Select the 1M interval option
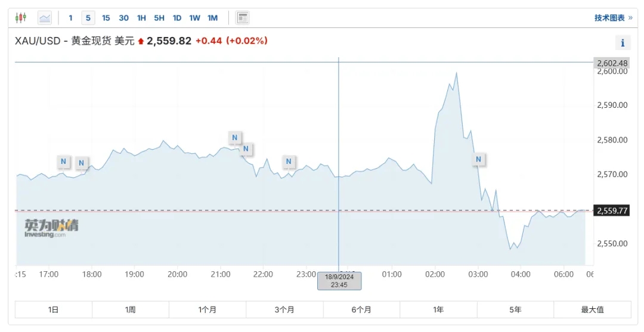This screenshot has height=332, width=644. pyautogui.click(x=212, y=18)
